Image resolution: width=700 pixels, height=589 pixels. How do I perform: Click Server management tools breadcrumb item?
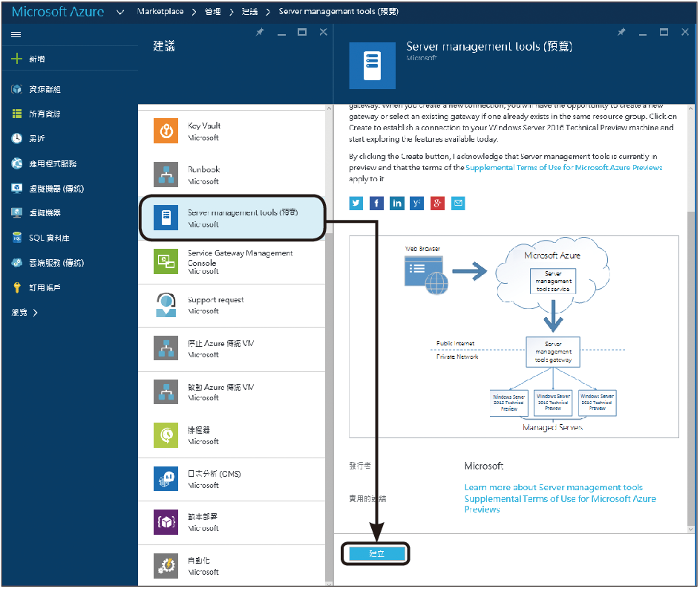[338, 12]
